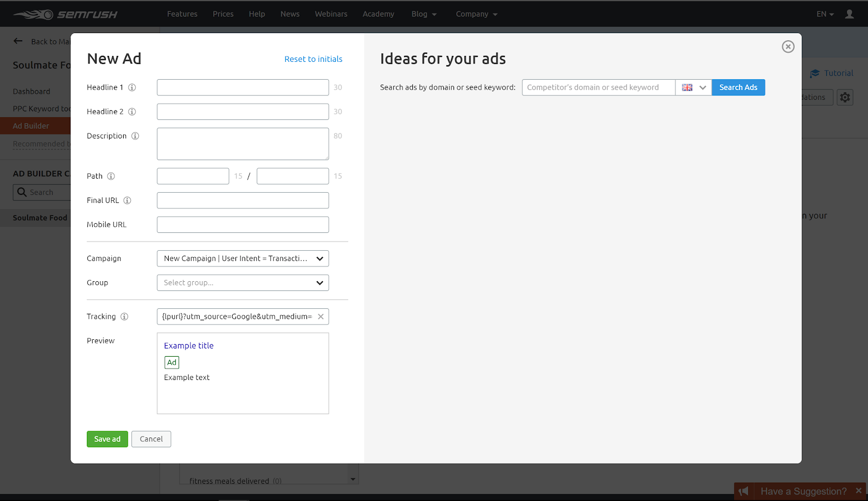Click the SEMrush logo

coord(65,14)
